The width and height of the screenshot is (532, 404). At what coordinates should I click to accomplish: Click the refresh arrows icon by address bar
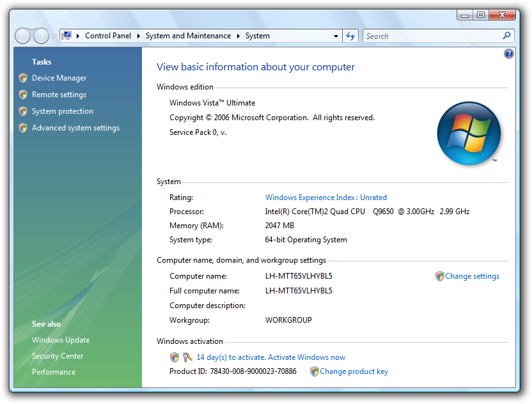(350, 36)
